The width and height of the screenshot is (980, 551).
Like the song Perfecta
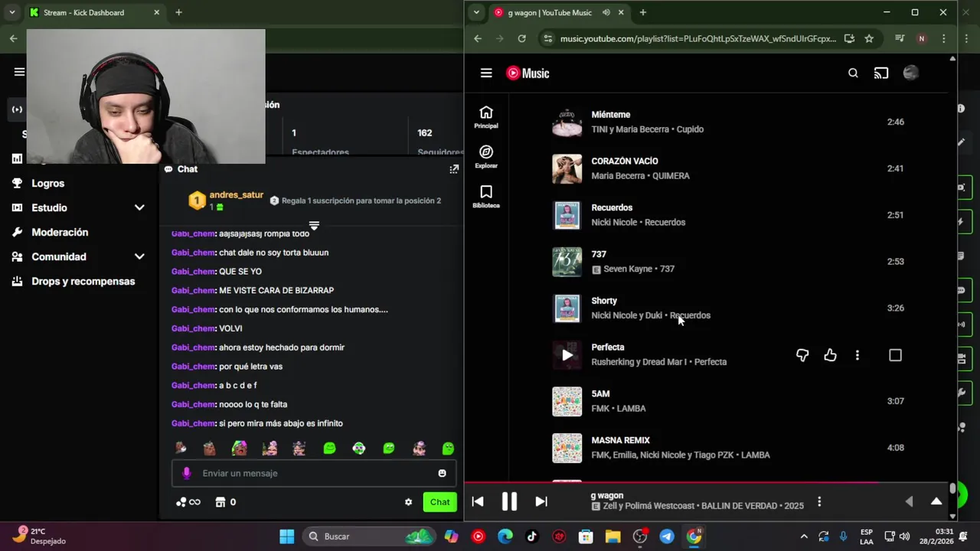pyautogui.click(x=830, y=355)
